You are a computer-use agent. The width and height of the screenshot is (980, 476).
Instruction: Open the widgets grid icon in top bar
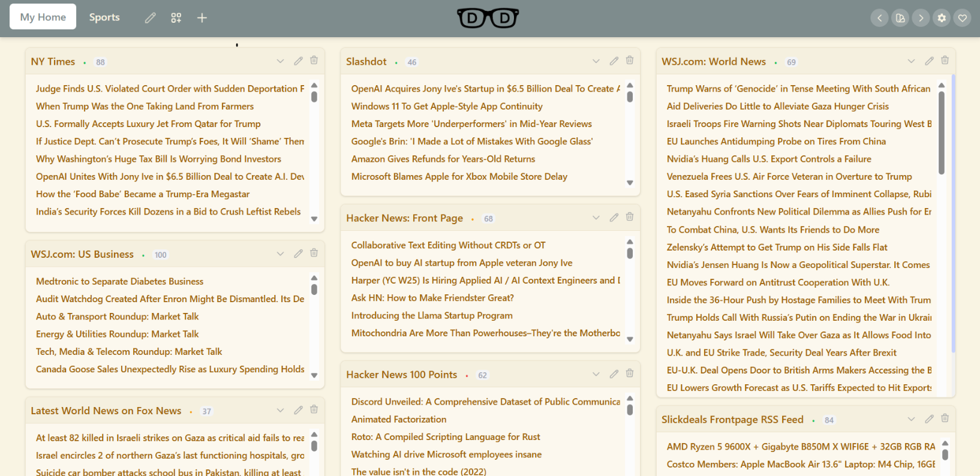[176, 18]
